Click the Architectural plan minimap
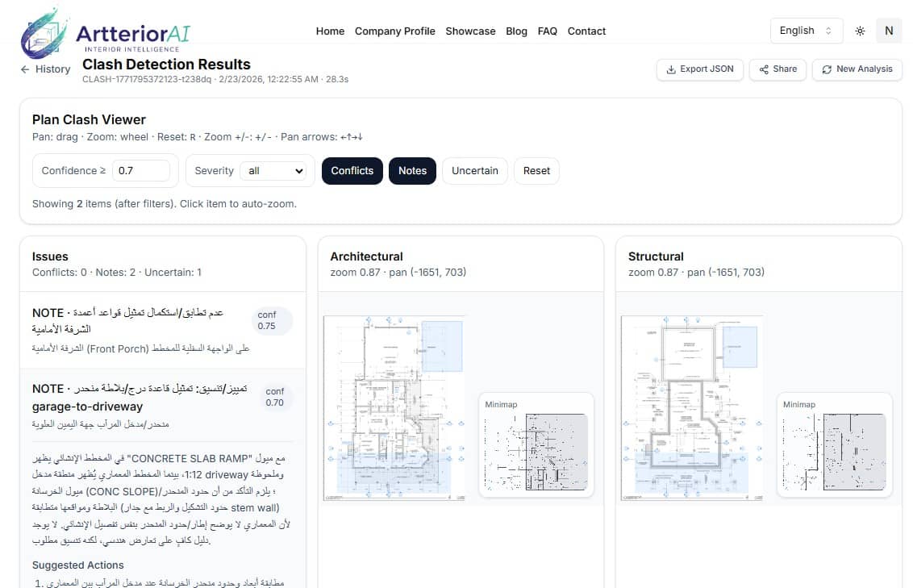Viewport: 913px width, 588px height. point(536,445)
